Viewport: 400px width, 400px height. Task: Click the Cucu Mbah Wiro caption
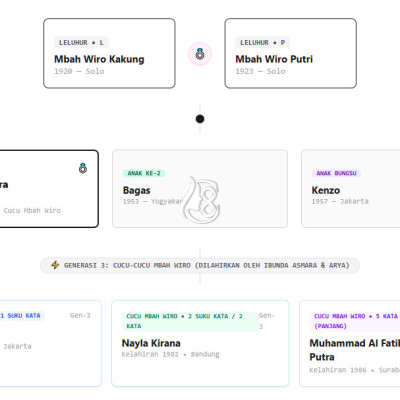pos(32,210)
